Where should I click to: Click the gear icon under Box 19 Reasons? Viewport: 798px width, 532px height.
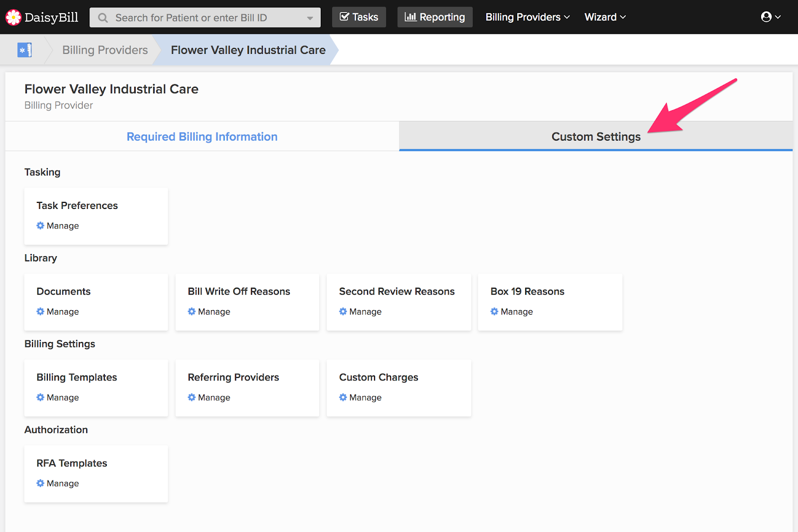point(494,312)
